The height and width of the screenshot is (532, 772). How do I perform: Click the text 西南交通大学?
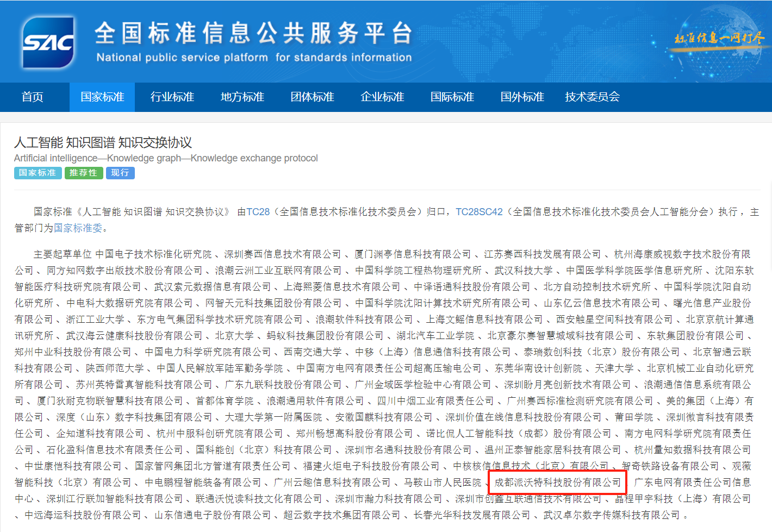click(313, 352)
